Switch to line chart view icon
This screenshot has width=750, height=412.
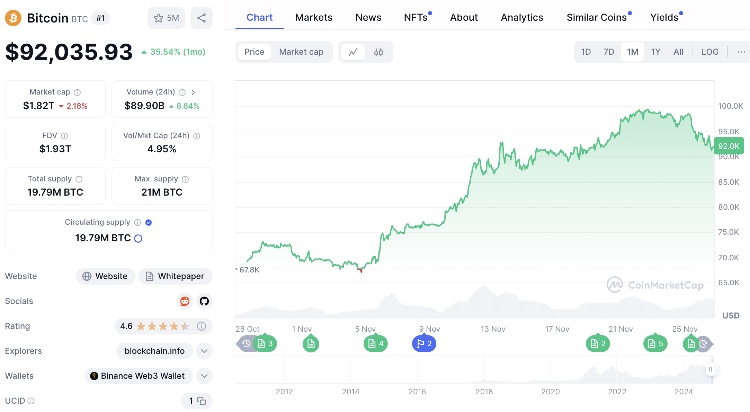[x=353, y=52]
